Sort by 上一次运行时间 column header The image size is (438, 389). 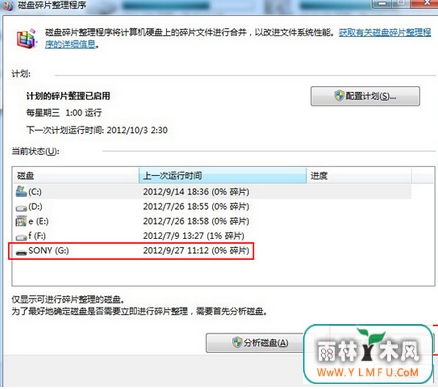click(x=222, y=176)
